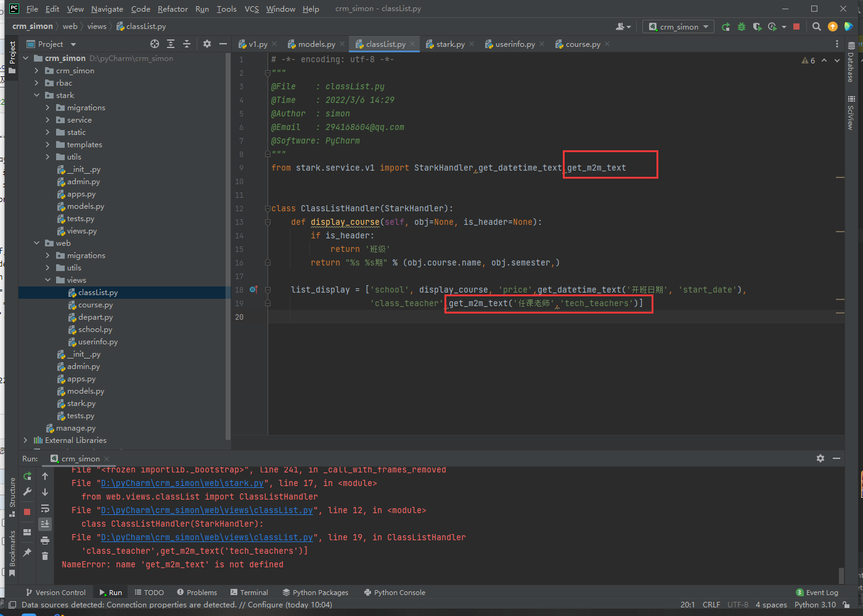Open Search Everywhere magnifier icon
Viewport: 863px width, 616px height.
(817, 26)
